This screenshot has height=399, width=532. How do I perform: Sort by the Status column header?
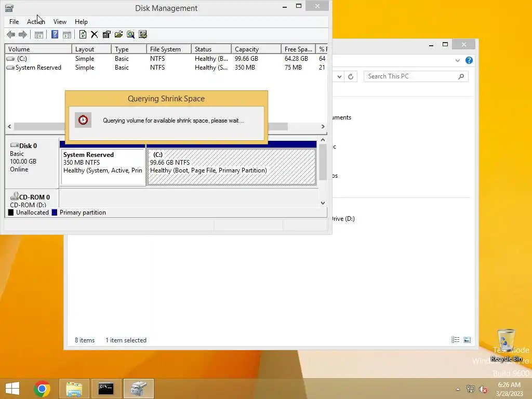point(211,49)
